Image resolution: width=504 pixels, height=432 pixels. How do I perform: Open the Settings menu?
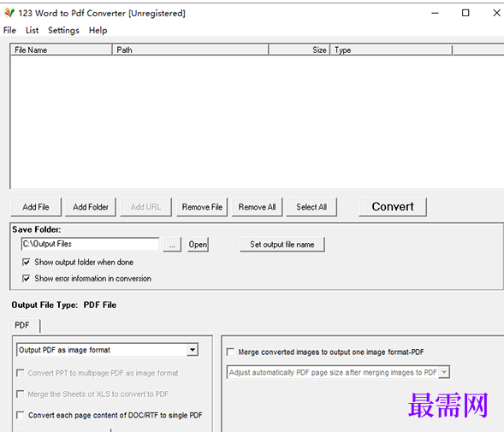tap(63, 30)
